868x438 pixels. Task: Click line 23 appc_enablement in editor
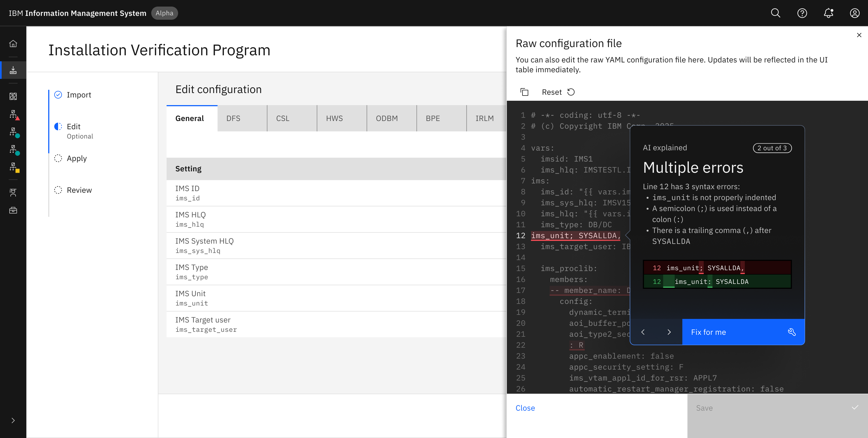tap(621, 356)
